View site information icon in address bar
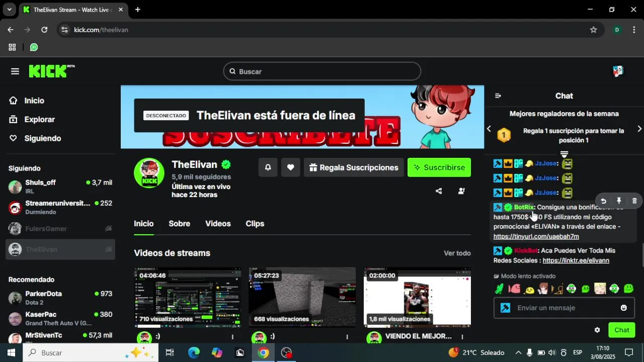The height and width of the screenshot is (362, 644). (64, 30)
